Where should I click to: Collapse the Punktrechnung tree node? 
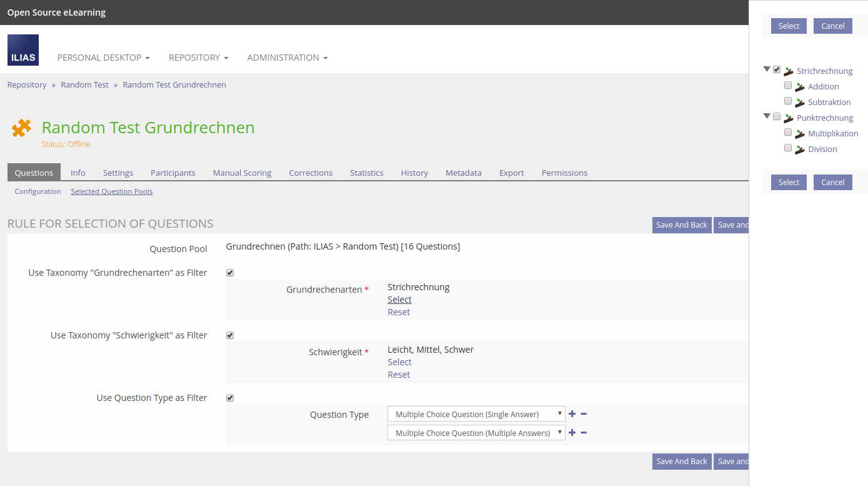[x=767, y=116]
